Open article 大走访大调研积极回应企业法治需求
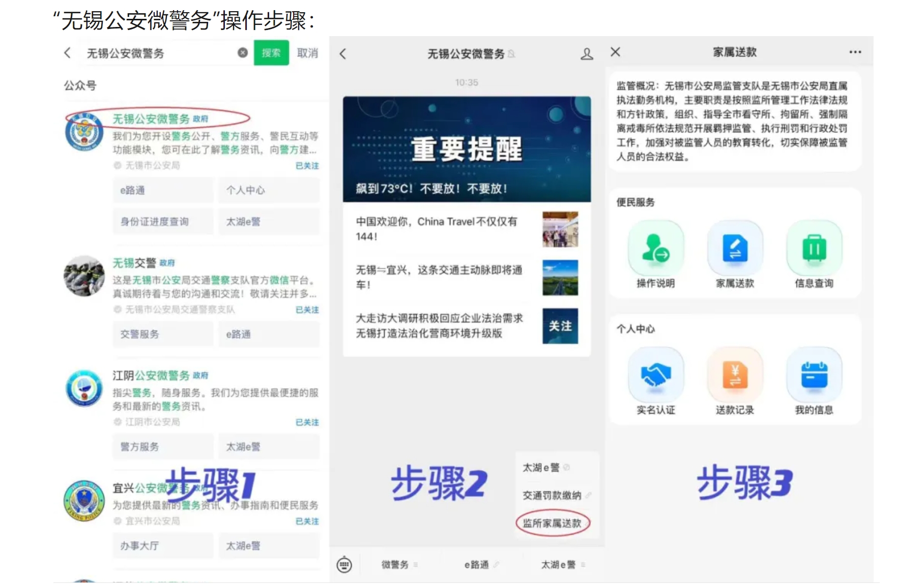The width and height of the screenshot is (924, 586). click(x=439, y=326)
